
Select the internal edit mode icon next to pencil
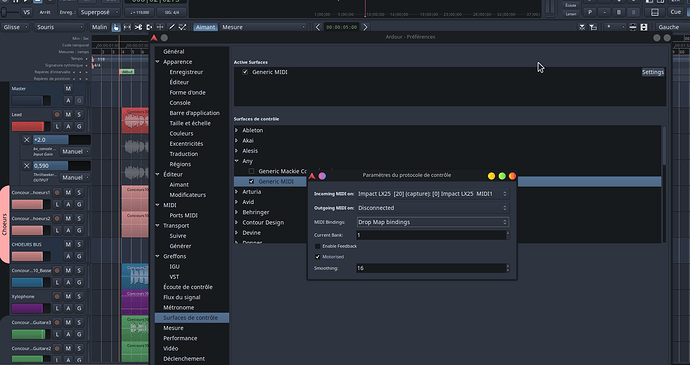(183, 27)
